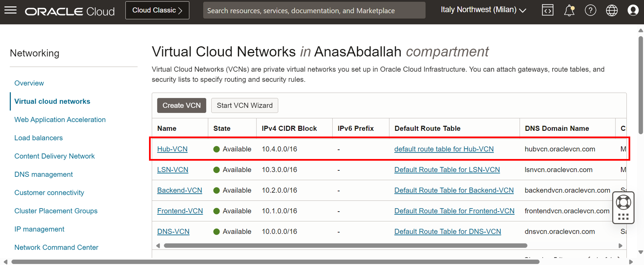Viewport: 644px width, 265px height.
Task: Click the search resources field
Action: pos(314,10)
